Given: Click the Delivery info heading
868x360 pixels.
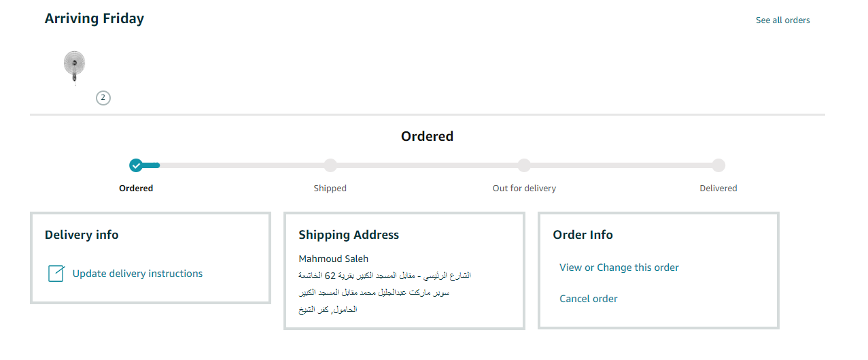Looking at the screenshot, I should (x=82, y=235).
